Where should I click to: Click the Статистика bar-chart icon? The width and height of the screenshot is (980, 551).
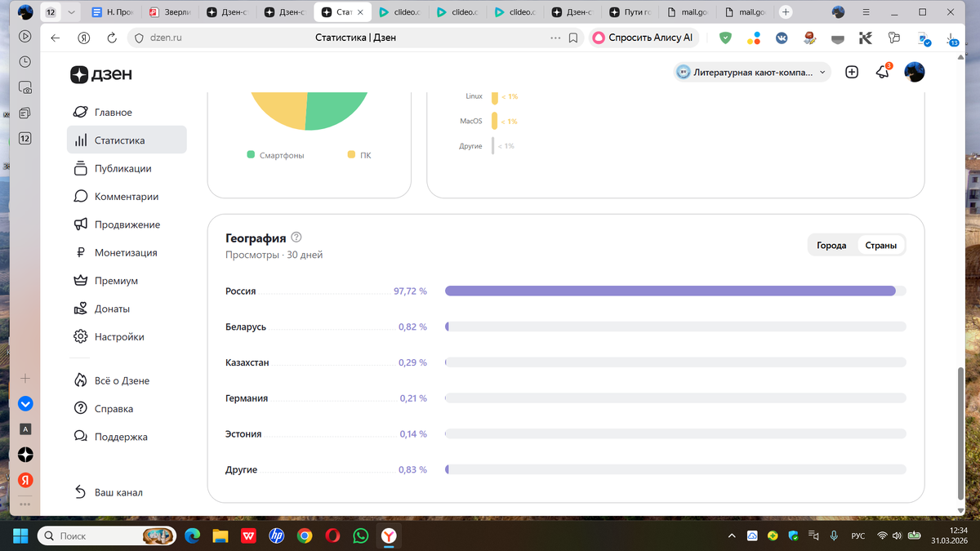click(x=80, y=140)
